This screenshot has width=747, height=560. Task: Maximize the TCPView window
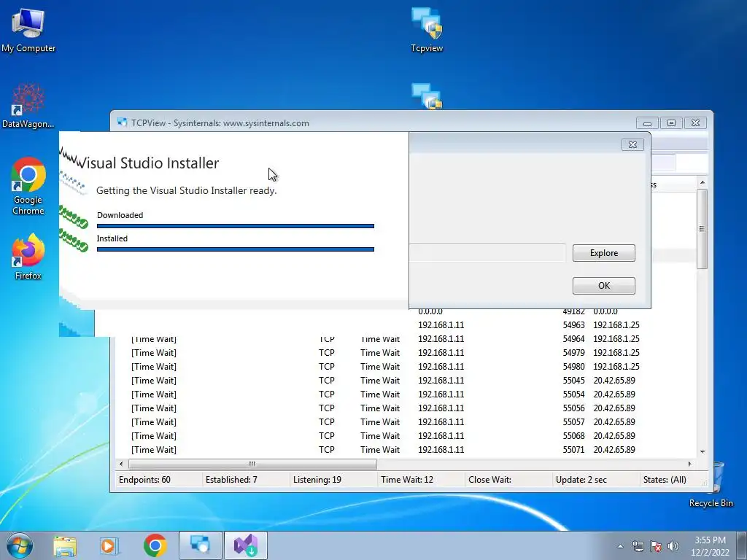coord(671,123)
